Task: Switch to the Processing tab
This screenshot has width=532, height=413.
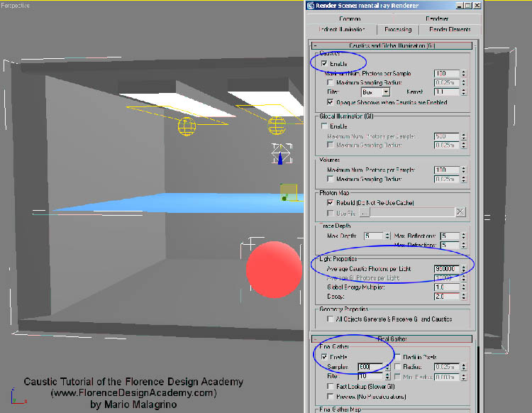Action: (398, 30)
